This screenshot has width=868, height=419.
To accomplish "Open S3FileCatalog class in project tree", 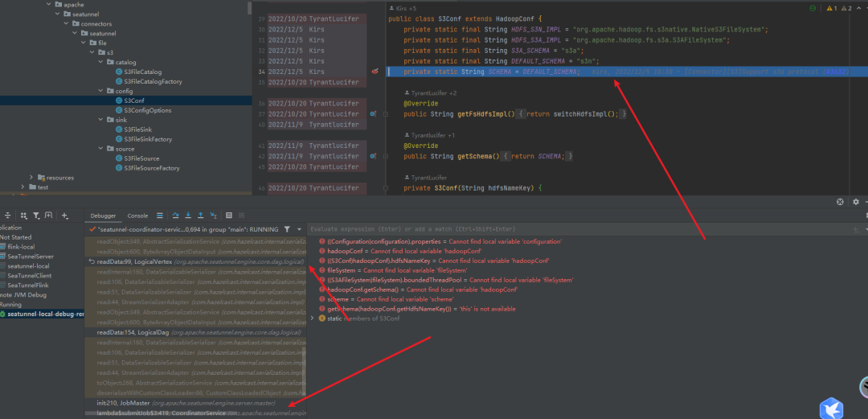I will (x=138, y=72).
